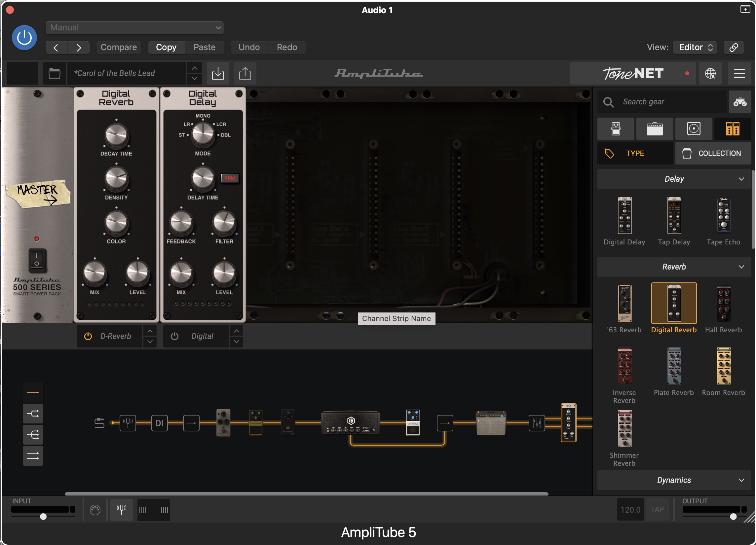Select the Shimmer Reverb gear thumbnail
The height and width of the screenshot is (545, 756).
pos(624,429)
